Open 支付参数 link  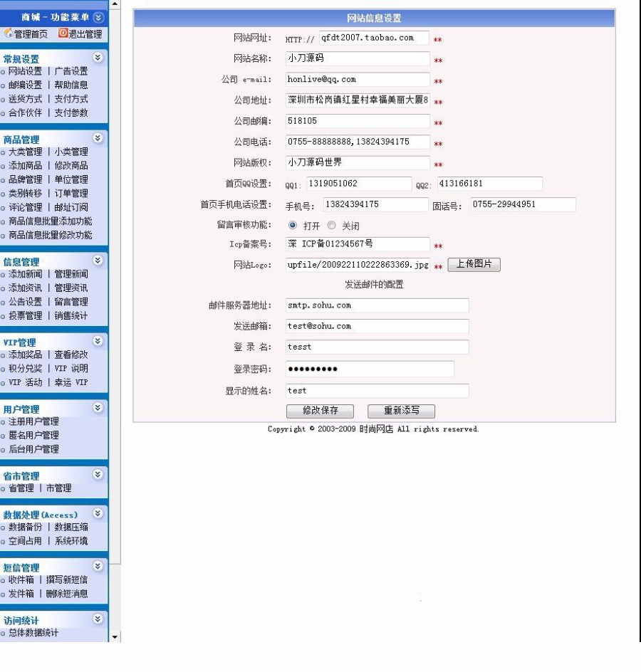pyautogui.click(x=71, y=112)
